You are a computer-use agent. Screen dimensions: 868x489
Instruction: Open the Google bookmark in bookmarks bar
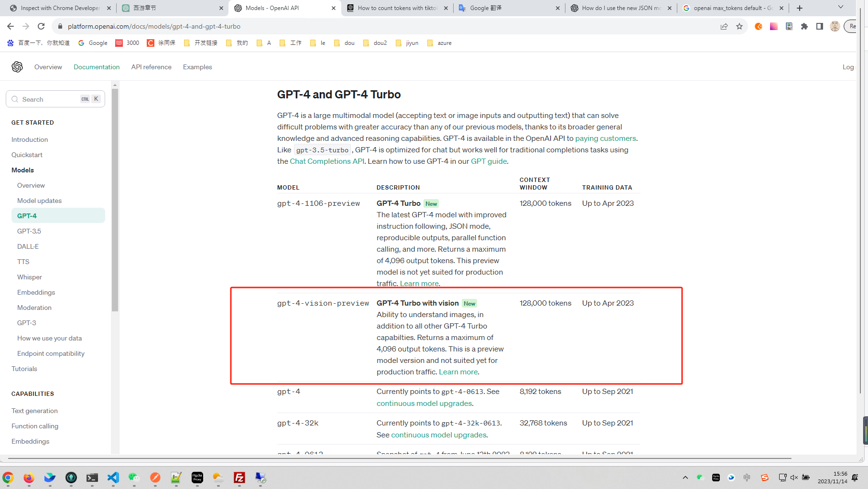click(93, 43)
